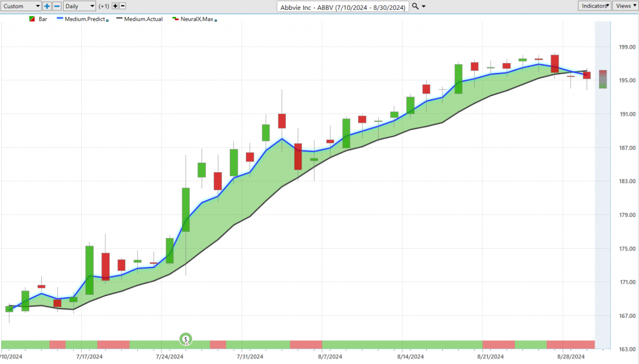Select the Medium.Predict legend label
Screen dimensions: 639x364
(85, 19)
